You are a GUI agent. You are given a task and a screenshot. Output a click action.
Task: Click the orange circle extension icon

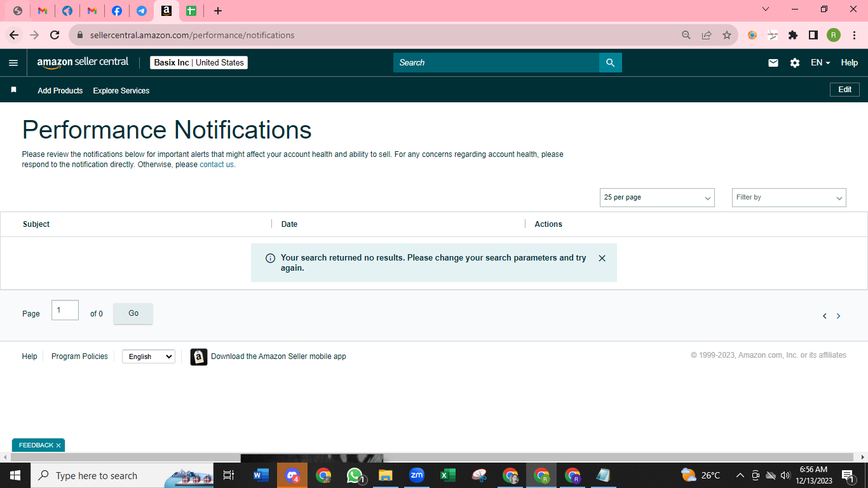752,35
